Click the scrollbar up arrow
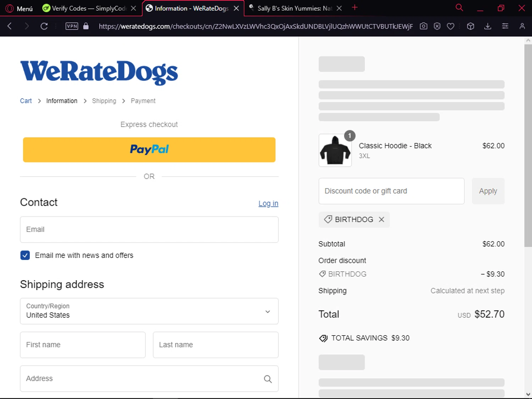 click(528, 41)
